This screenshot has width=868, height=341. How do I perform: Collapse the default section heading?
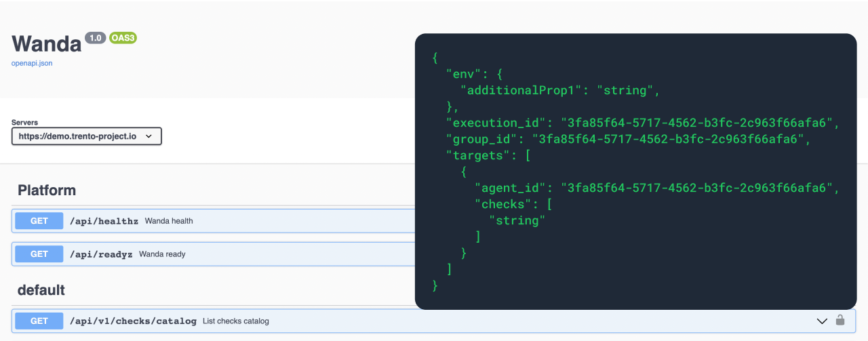point(41,290)
